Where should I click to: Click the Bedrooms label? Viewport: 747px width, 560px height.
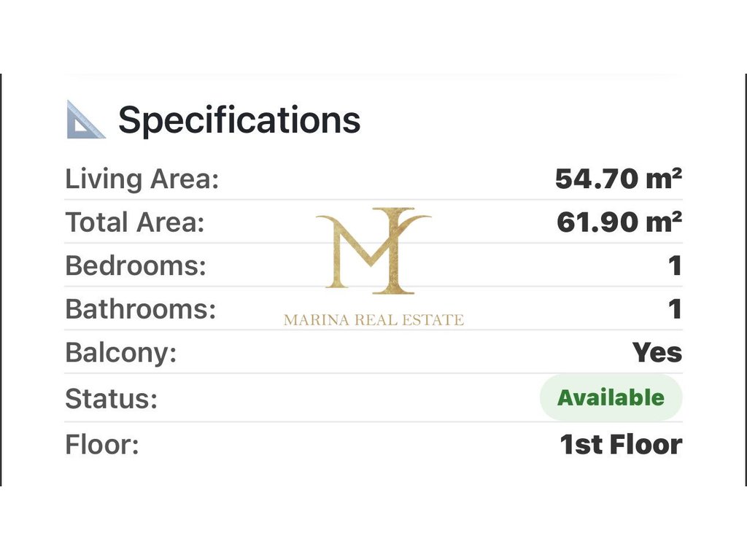(x=136, y=266)
